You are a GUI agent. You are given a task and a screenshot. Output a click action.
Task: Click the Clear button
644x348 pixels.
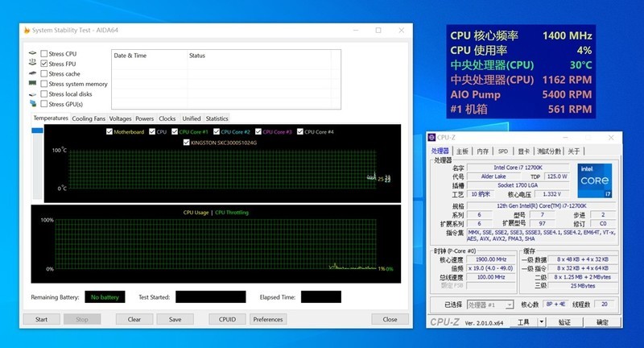pyautogui.click(x=134, y=319)
